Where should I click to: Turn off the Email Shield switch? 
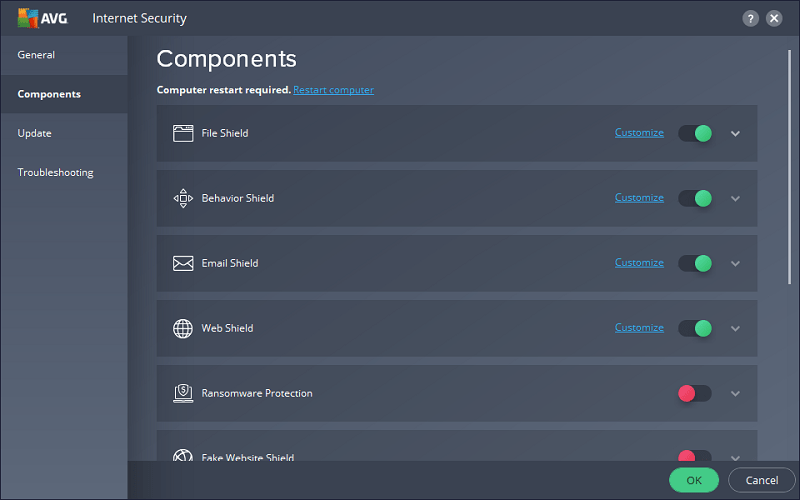click(695, 263)
